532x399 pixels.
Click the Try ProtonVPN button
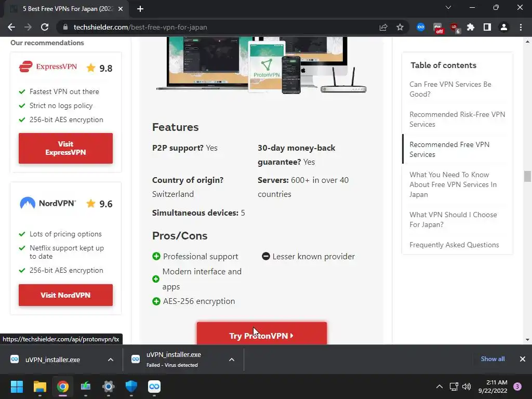[x=262, y=334]
